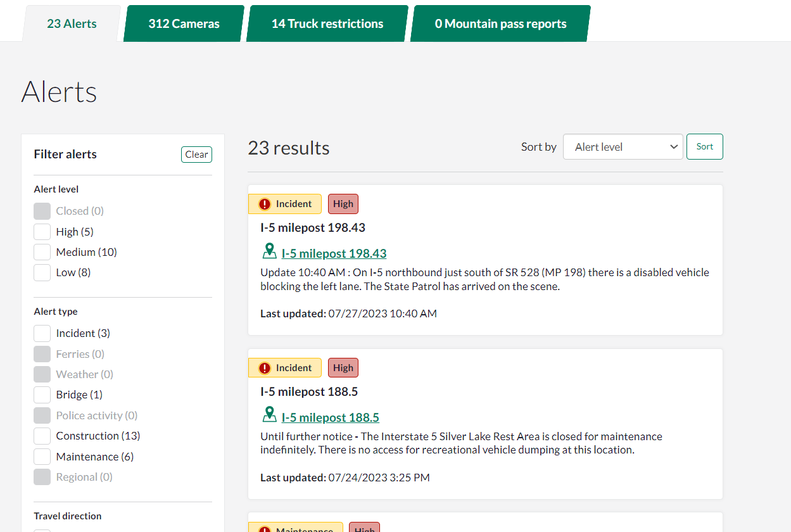Click map pin icon beside I-5 milepost 198.43

click(x=269, y=251)
